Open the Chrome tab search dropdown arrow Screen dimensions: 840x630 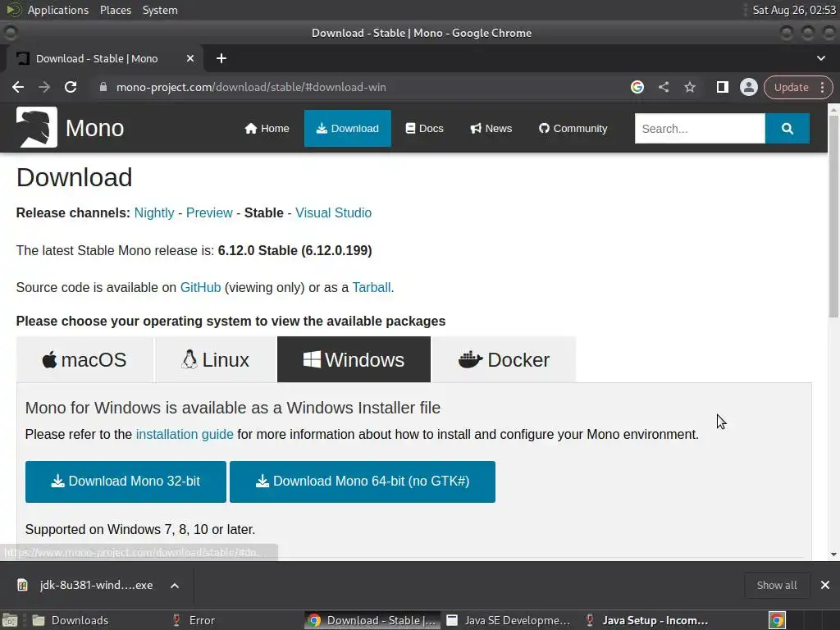click(820, 58)
